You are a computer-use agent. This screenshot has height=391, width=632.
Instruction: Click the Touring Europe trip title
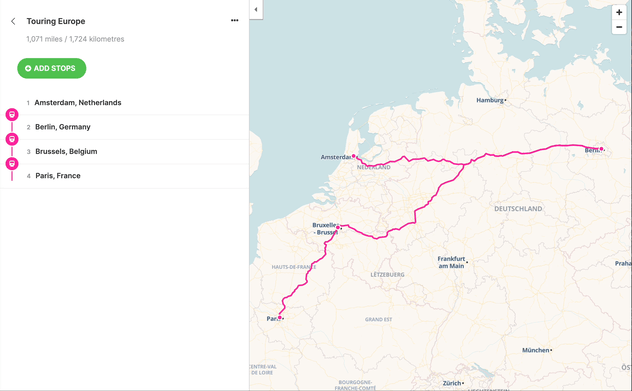(x=56, y=21)
